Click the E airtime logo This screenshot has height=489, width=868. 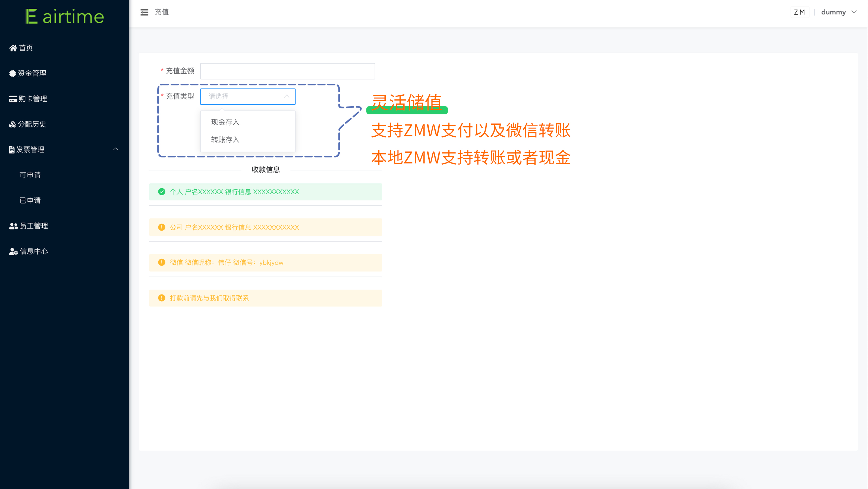[65, 16]
